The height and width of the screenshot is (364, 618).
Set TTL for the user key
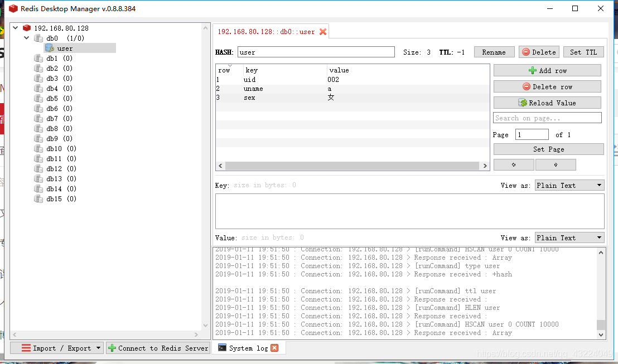tap(583, 52)
